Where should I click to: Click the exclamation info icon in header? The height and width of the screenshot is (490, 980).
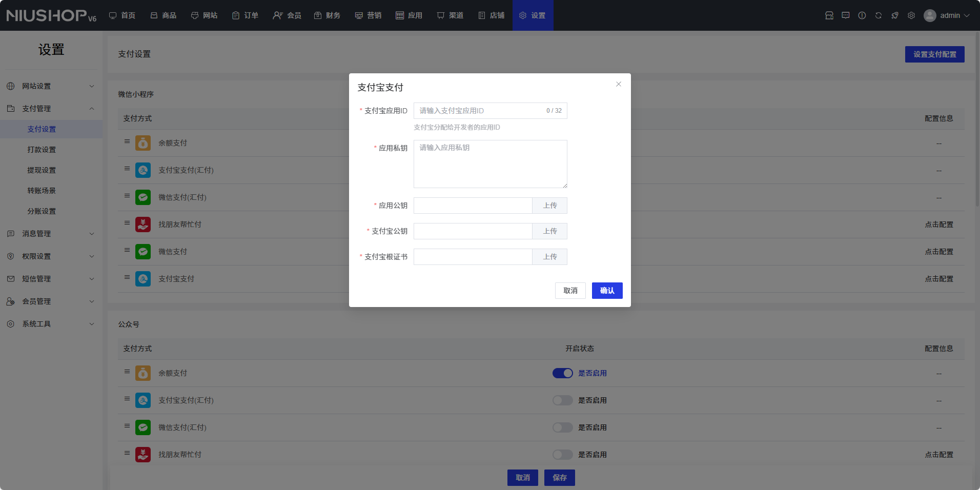tap(862, 15)
